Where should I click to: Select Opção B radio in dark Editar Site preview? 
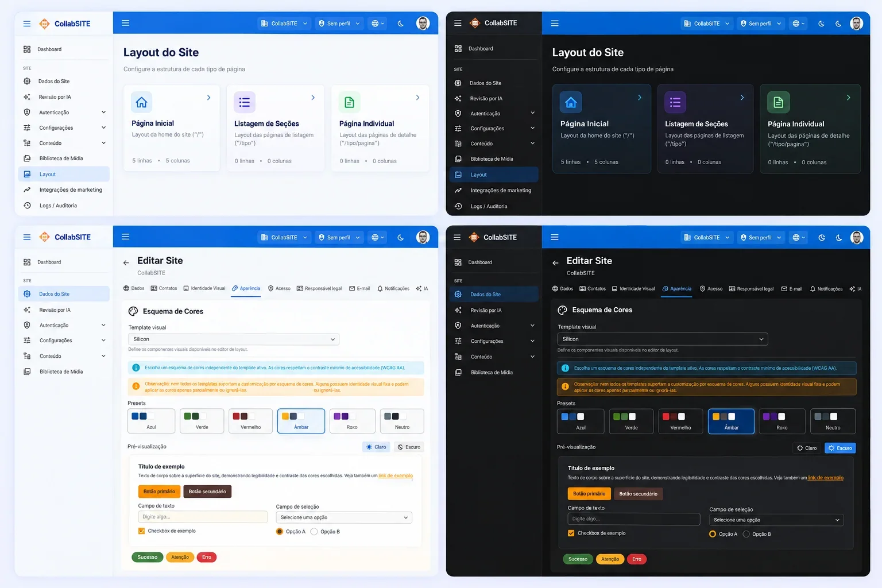(x=746, y=534)
